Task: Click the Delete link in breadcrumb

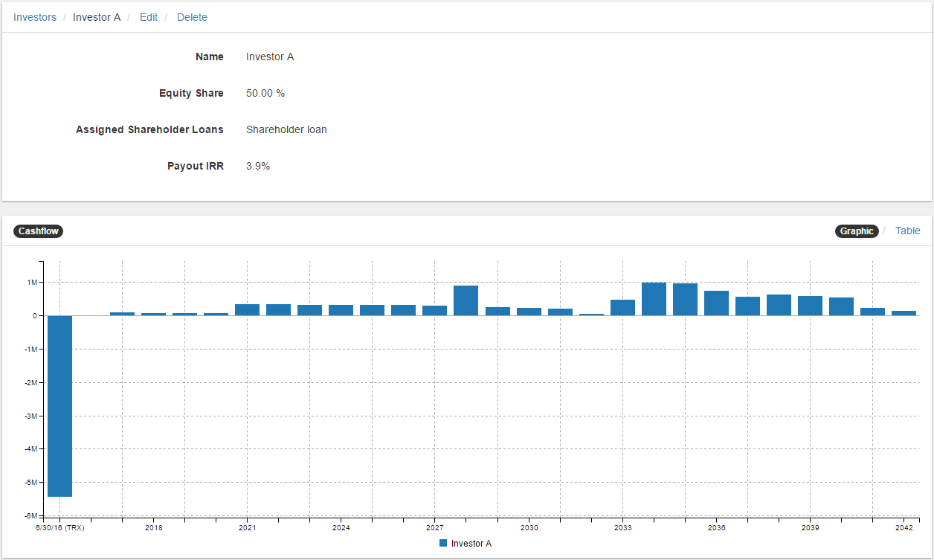Action: pyautogui.click(x=192, y=17)
